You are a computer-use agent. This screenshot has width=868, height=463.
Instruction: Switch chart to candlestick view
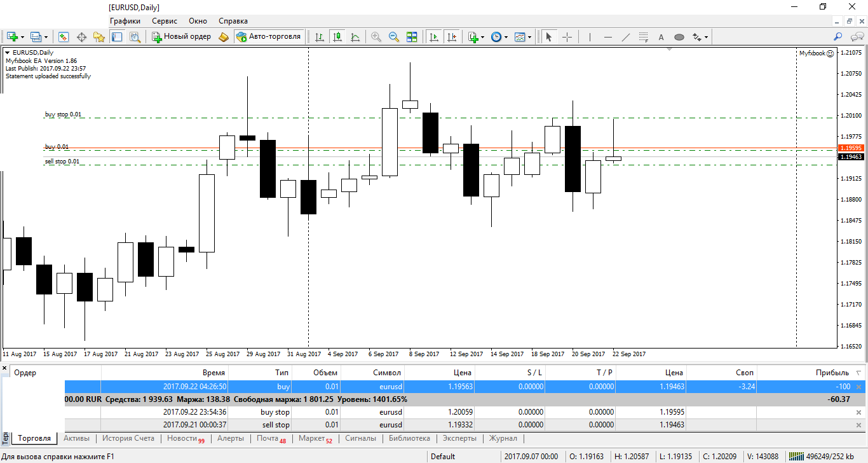pyautogui.click(x=337, y=37)
